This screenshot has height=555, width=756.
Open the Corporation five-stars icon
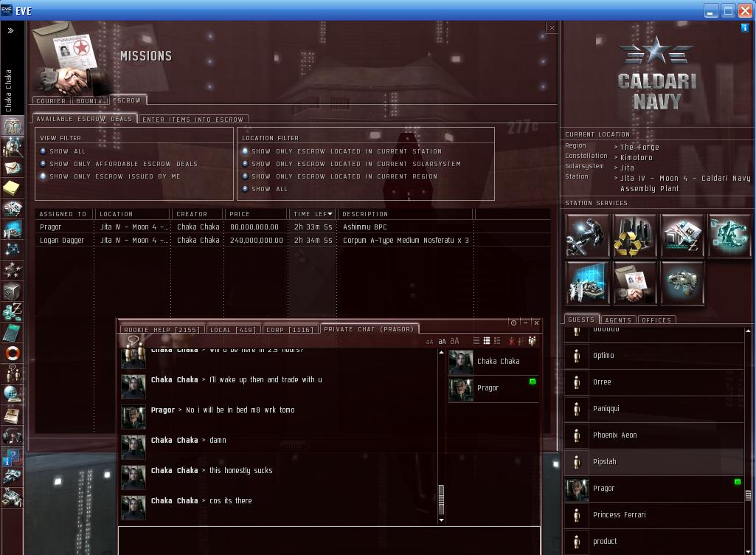[x=13, y=270]
